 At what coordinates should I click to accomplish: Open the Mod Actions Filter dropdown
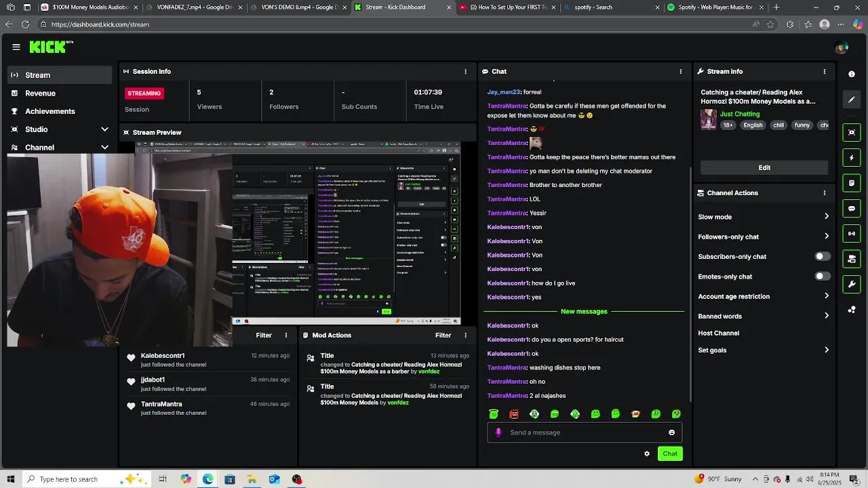pos(443,335)
